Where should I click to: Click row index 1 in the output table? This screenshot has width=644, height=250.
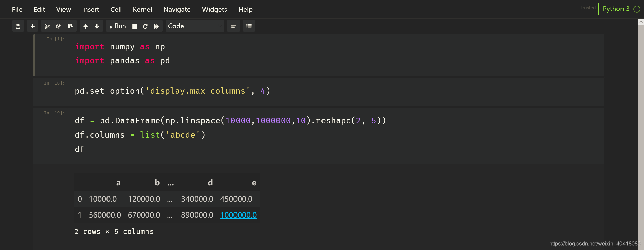pyautogui.click(x=80, y=215)
